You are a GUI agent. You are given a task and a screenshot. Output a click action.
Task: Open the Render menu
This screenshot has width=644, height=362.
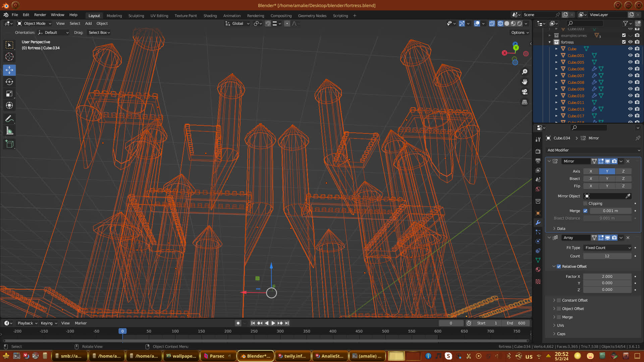click(x=40, y=15)
